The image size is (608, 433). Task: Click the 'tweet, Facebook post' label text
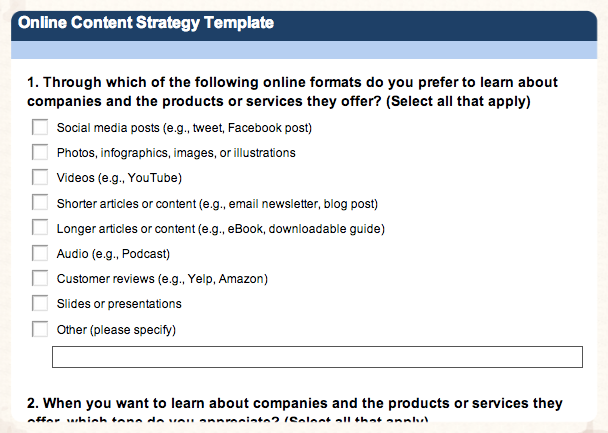(x=250, y=128)
